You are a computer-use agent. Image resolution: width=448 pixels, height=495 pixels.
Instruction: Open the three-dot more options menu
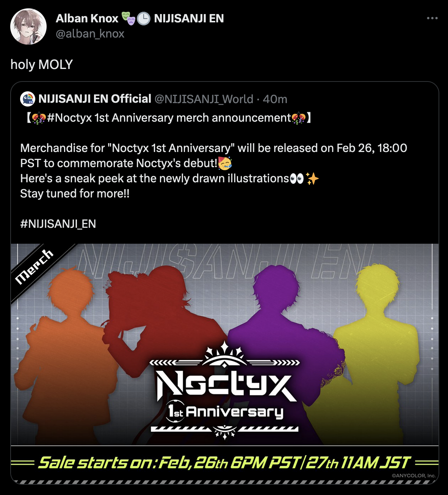(432, 18)
